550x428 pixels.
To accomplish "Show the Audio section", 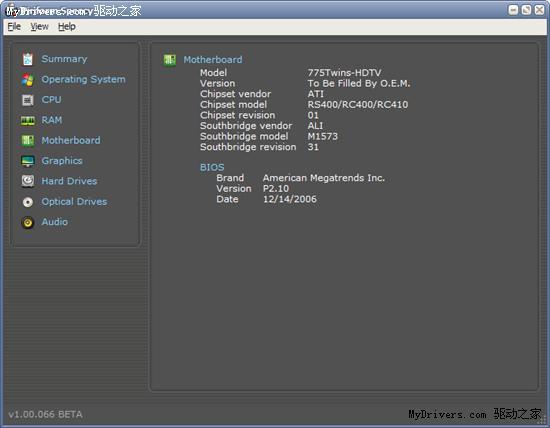I will tap(55, 222).
